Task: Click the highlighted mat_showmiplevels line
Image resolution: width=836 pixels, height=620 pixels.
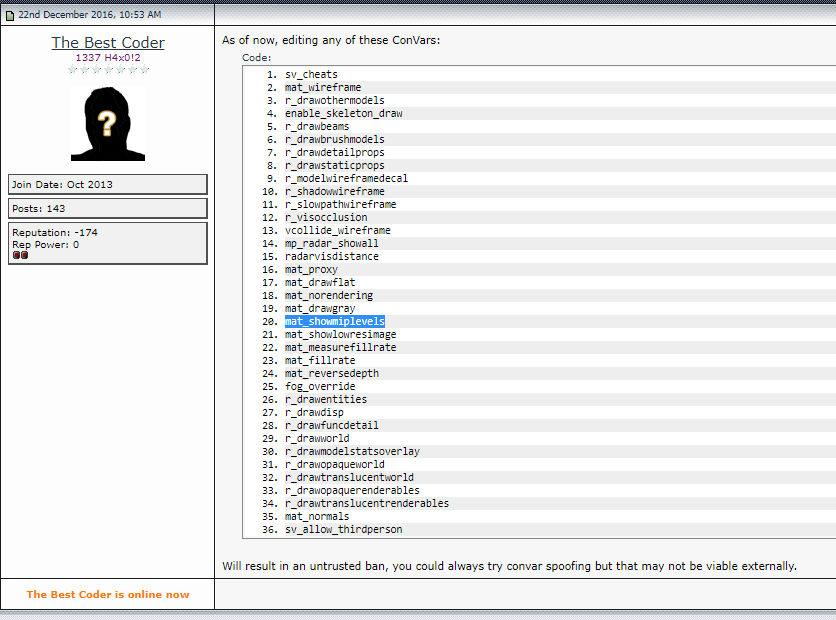Action: click(x=334, y=321)
